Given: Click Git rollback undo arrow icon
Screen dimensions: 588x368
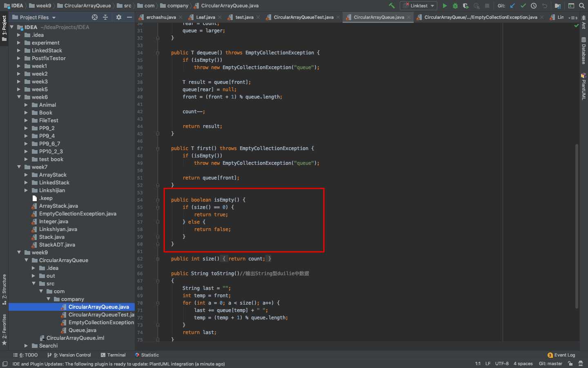Looking at the screenshot, I should pyautogui.click(x=544, y=6).
